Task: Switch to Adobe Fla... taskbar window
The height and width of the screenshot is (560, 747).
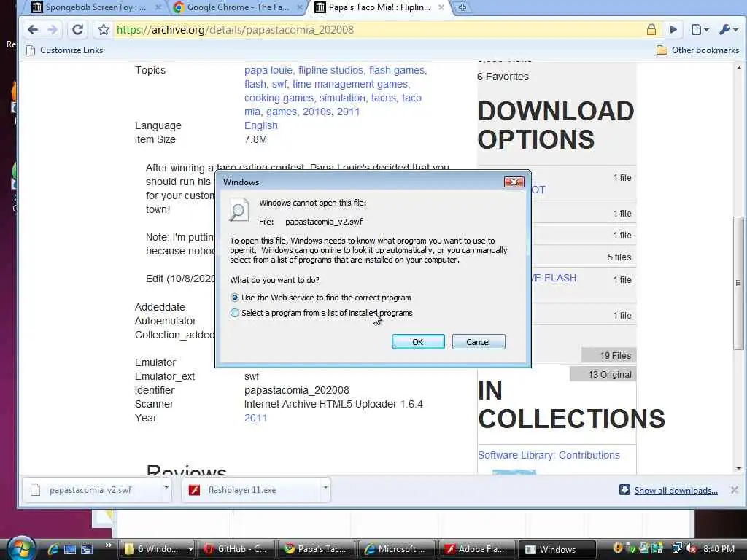Action: 476,549
